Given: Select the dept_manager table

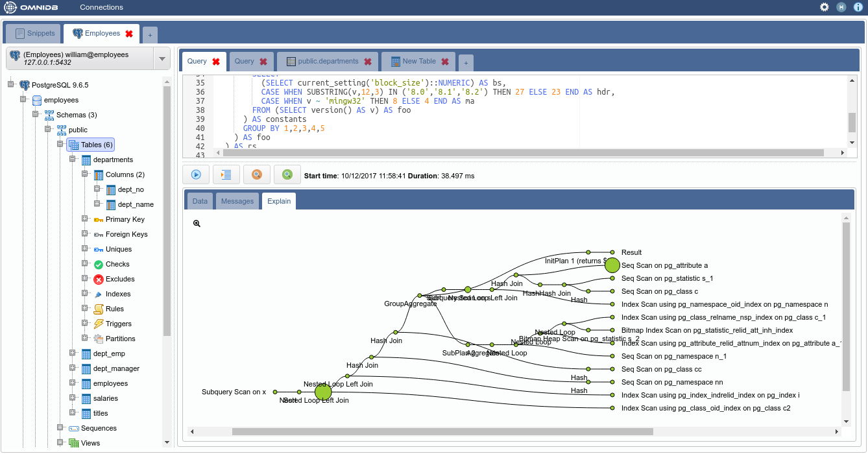Looking at the screenshot, I should coord(116,368).
